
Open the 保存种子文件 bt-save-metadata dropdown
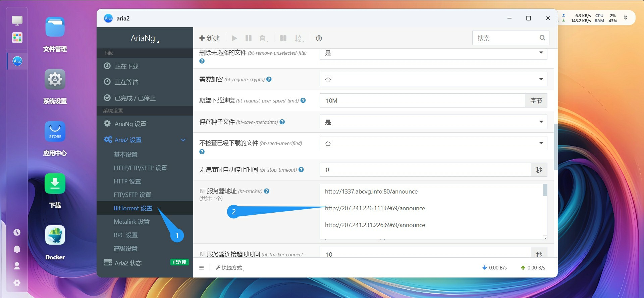tap(433, 122)
